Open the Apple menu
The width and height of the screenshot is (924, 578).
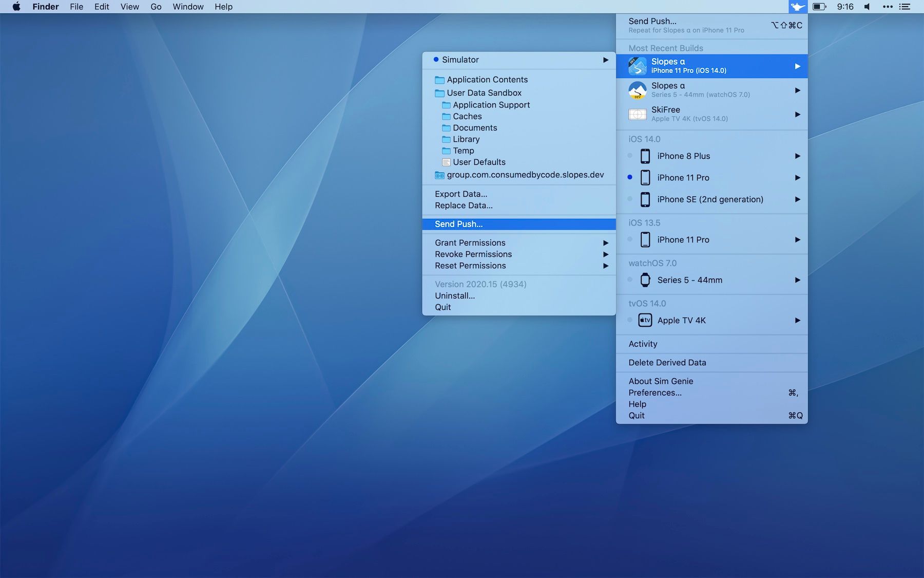pyautogui.click(x=16, y=7)
